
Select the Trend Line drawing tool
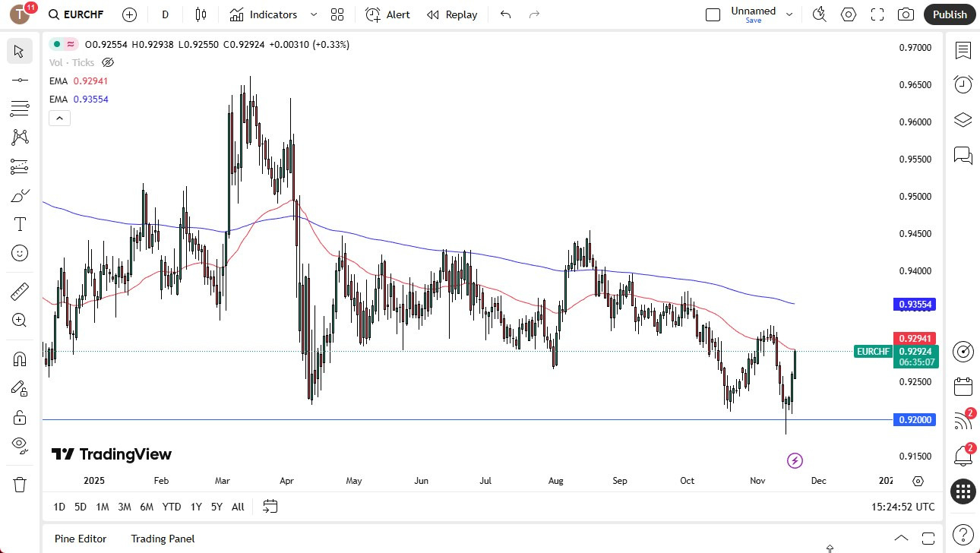coord(19,79)
